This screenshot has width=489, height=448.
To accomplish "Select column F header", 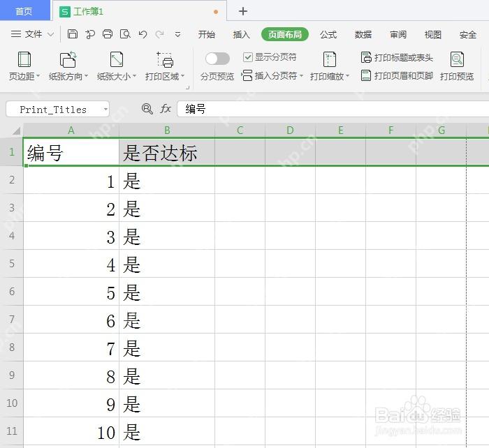I will point(391,130).
